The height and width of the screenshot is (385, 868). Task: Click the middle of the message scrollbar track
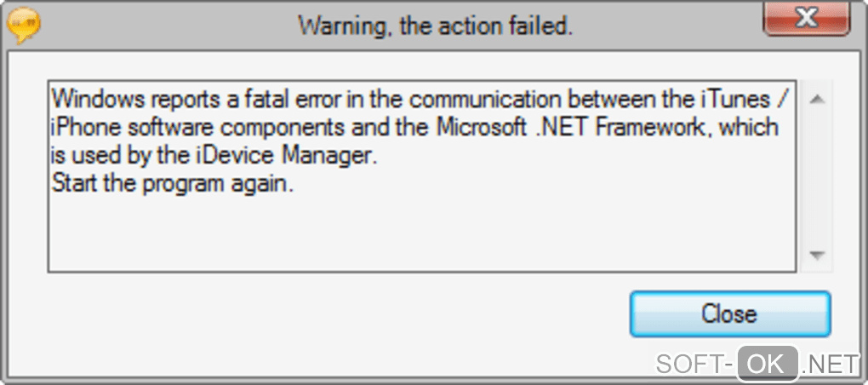(817, 177)
